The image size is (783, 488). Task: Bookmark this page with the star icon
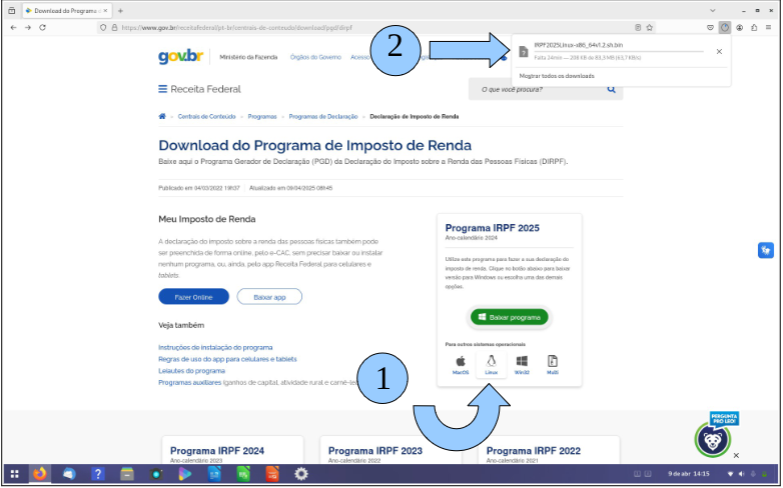coord(650,27)
